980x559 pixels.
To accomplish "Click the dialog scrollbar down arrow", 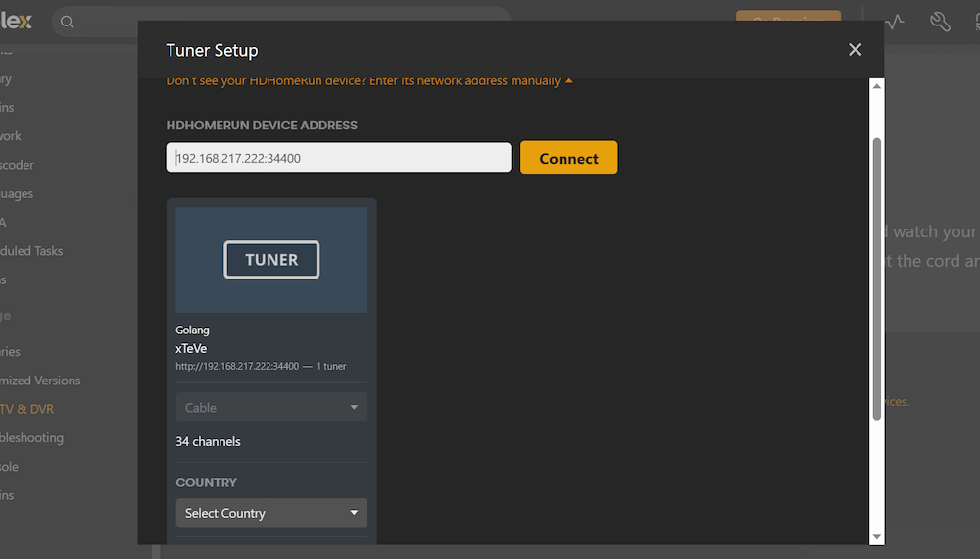I will pos(877,536).
